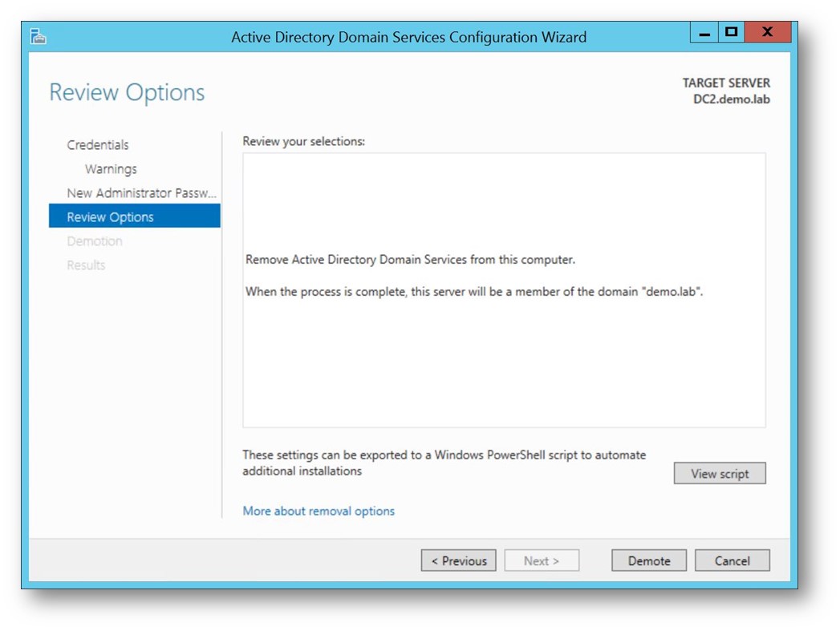Minimize the Configuration Wizard window
This screenshot has height=631, width=840.
(x=704, y=34)
